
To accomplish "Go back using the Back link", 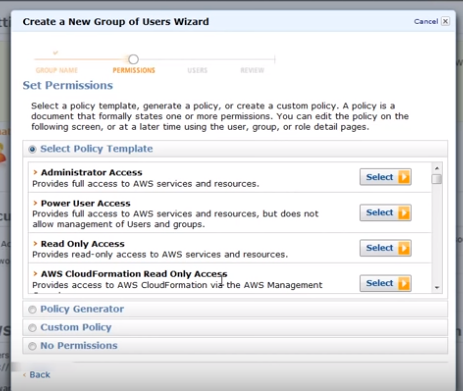I will pos(39,375).
